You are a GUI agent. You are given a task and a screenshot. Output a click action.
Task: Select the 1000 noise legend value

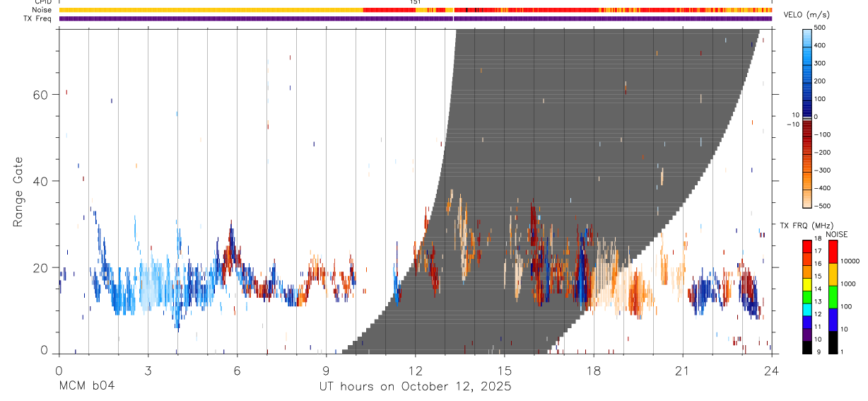[x=847, y=284]
